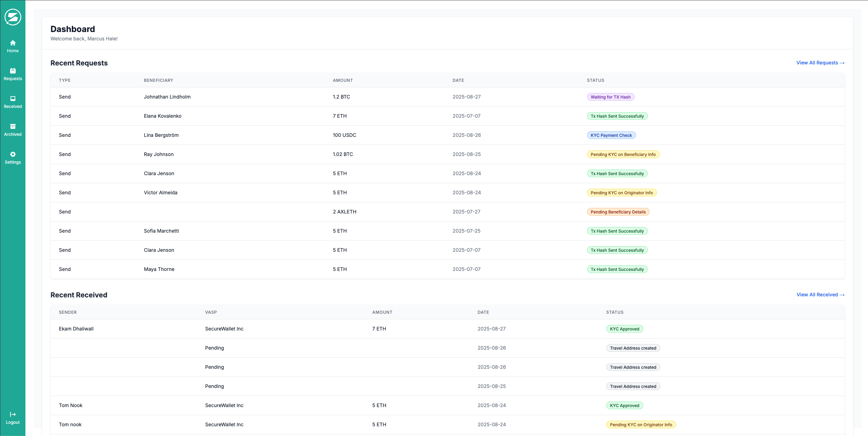Click the arrow icon next to View All Requests

(842, 63)
